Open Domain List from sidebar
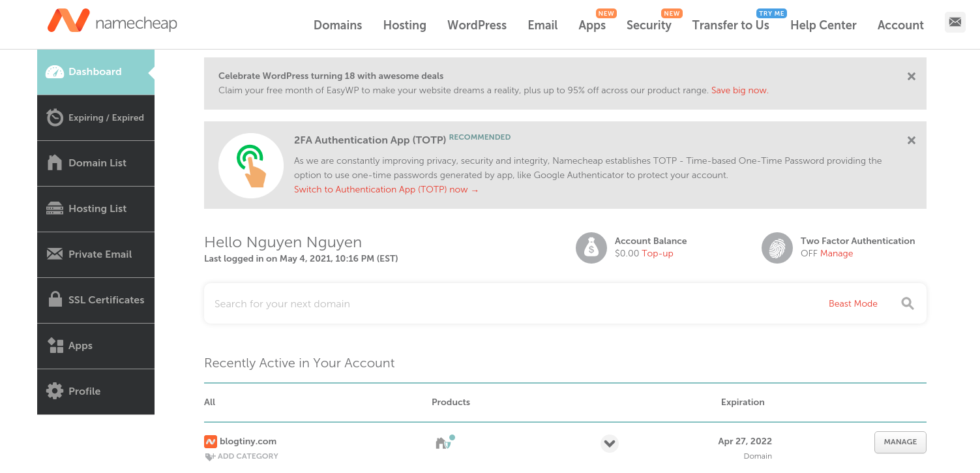Screen dimensions: 980x473 click(x=96, y=163)
